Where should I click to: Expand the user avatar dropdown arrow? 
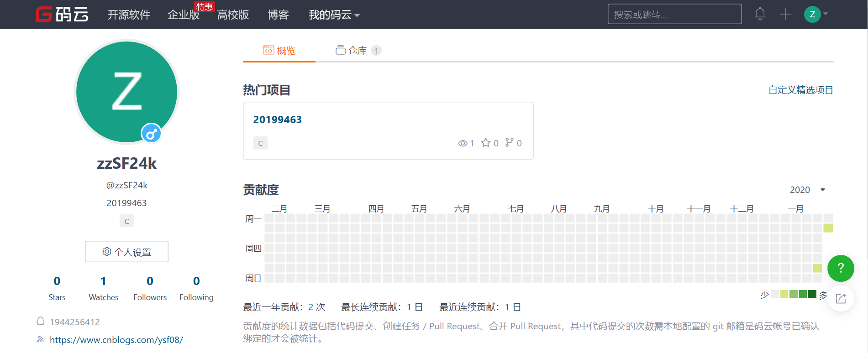point(826,14)
